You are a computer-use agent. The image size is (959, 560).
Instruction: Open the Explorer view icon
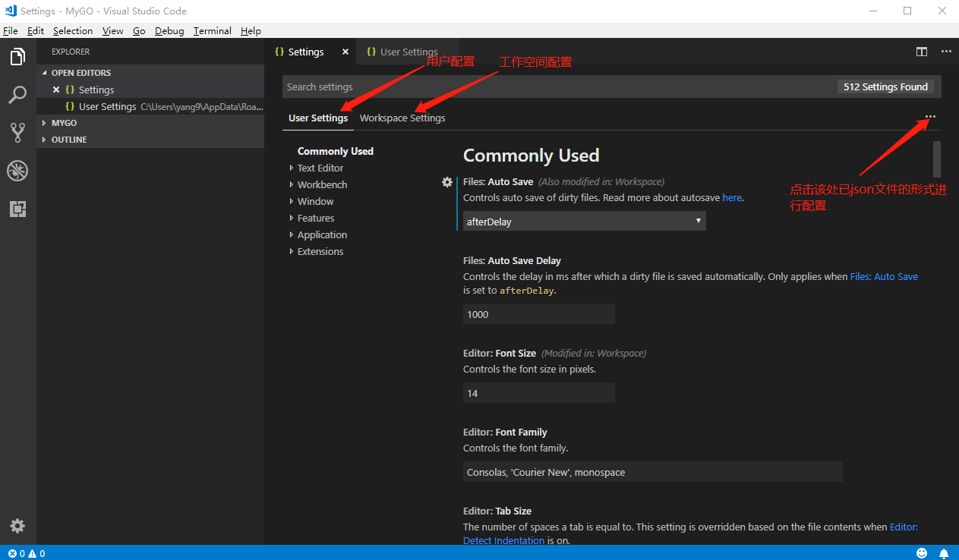click(17, 56)
